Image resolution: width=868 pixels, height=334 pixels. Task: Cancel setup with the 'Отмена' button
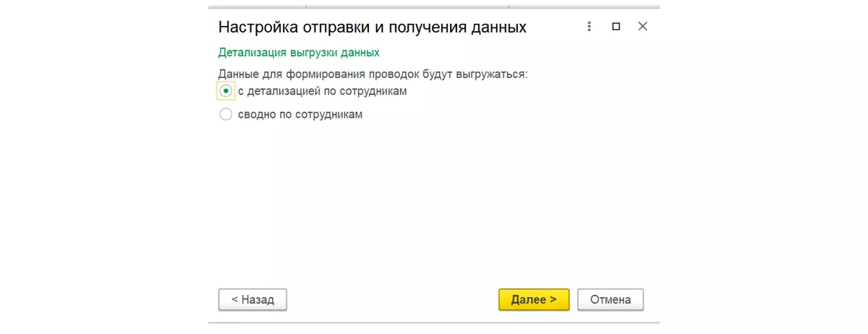click(610, 299)
